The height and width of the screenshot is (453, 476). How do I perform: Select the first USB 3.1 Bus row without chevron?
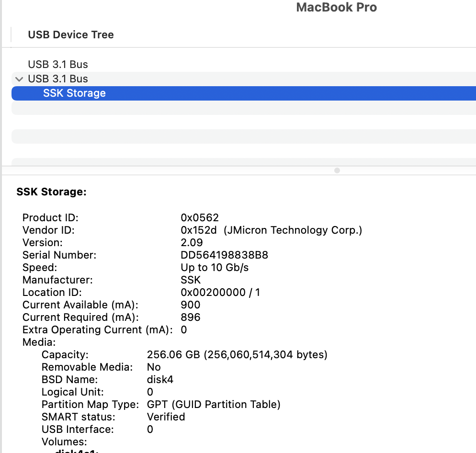244,64
